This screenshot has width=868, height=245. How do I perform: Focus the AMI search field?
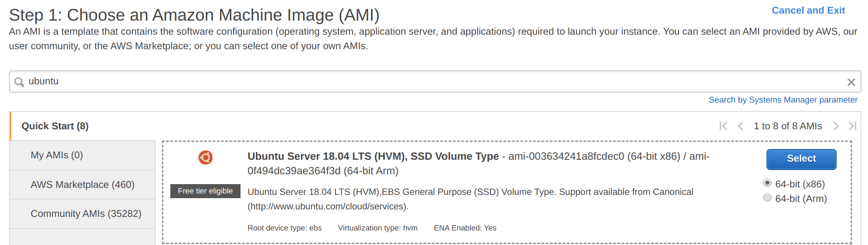tap(435, 82)
